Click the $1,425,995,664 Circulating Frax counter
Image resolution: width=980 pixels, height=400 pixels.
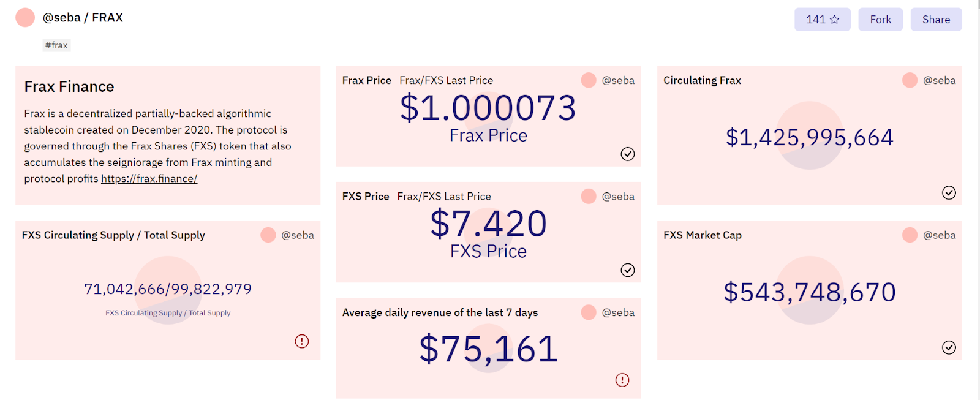coord(809,137)
